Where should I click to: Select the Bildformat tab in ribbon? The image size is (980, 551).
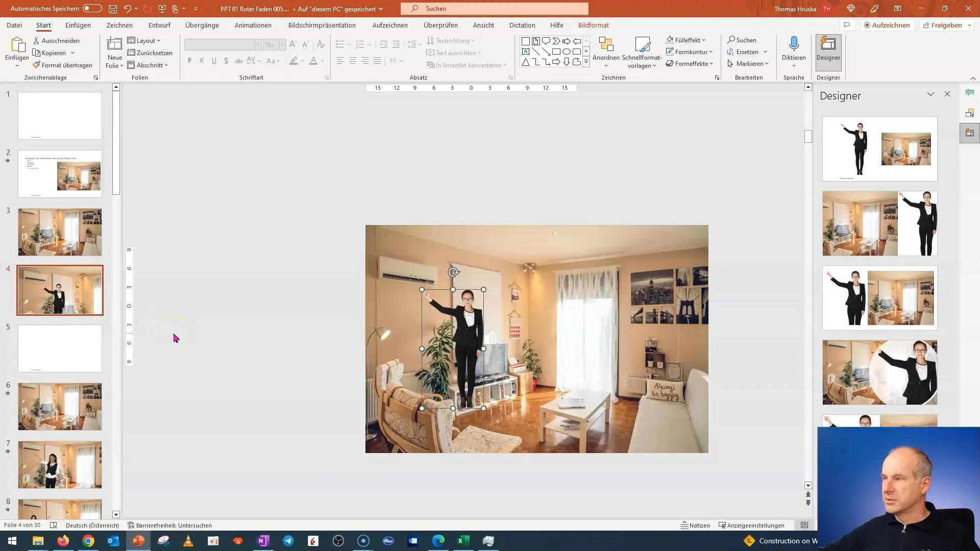(x=592, y=25)
